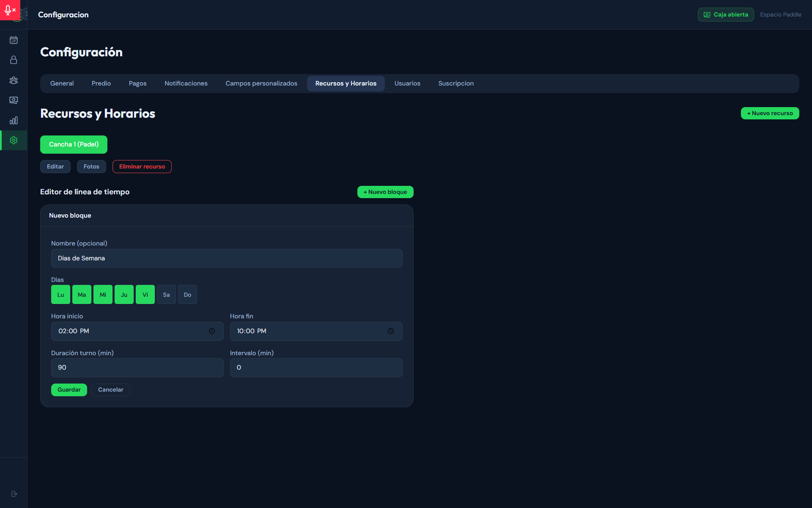Viewport: 812px width, 508px height.
Task: Click the Nuevo recurso button
Action: [x=770, y=113]
